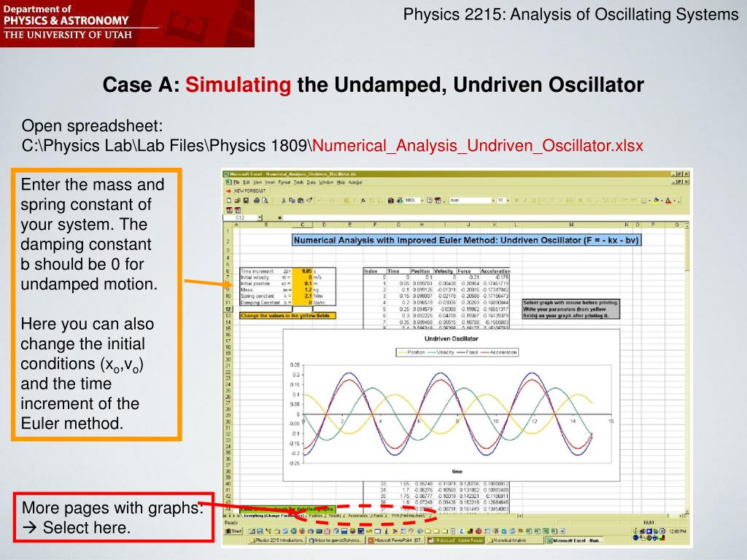Switch to Microsoft PowerPoint taskbar item

396,540
